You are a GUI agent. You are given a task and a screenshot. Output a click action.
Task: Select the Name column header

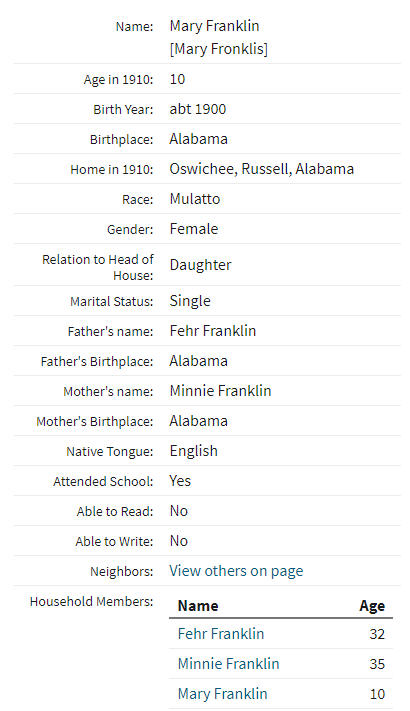(198, 606)
